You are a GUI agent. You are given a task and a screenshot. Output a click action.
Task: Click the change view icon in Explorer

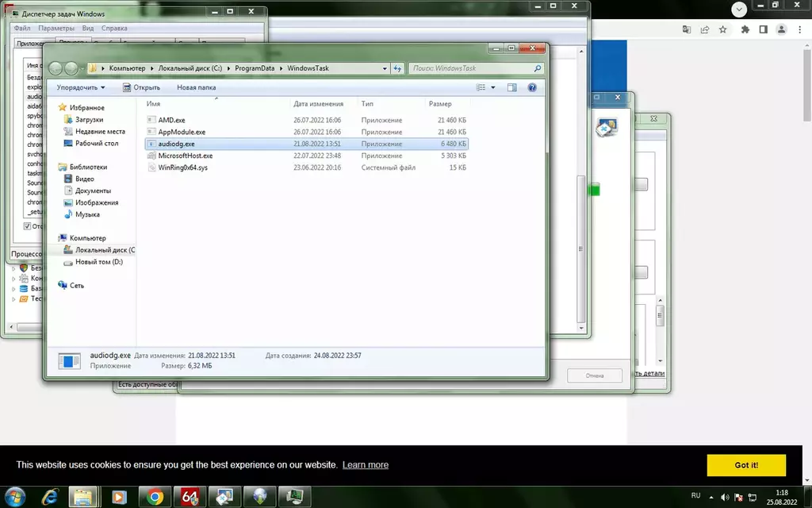click(x=481, y=87)
